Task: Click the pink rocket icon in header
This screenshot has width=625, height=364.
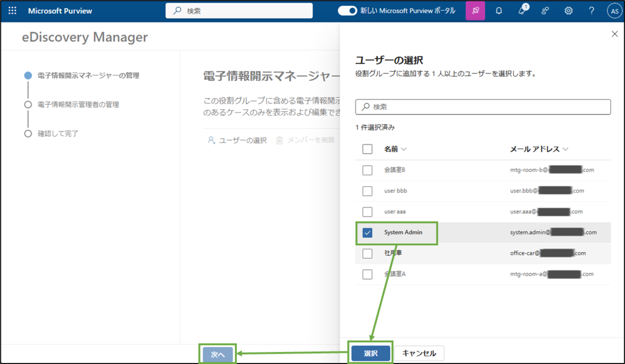Action: [475, 10]
